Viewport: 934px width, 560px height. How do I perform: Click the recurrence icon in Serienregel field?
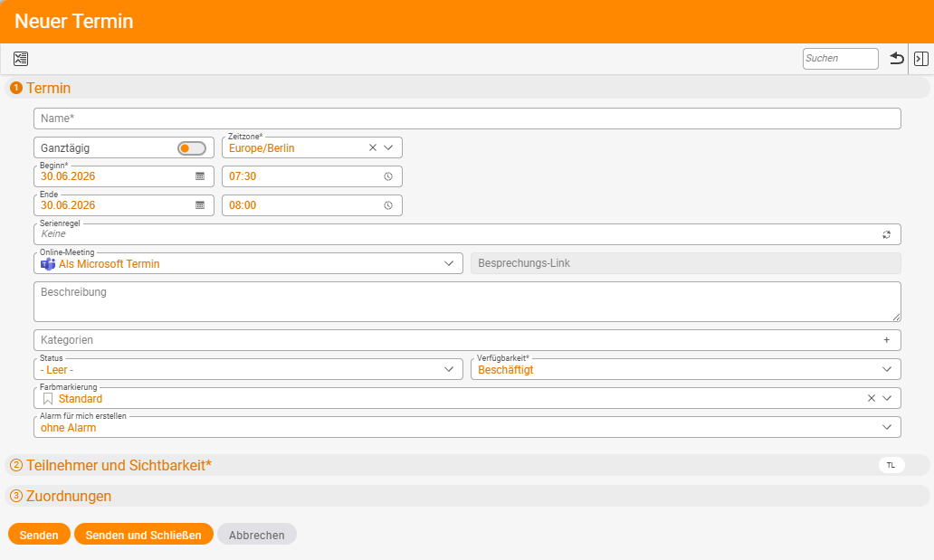click(x=886, y=234)
